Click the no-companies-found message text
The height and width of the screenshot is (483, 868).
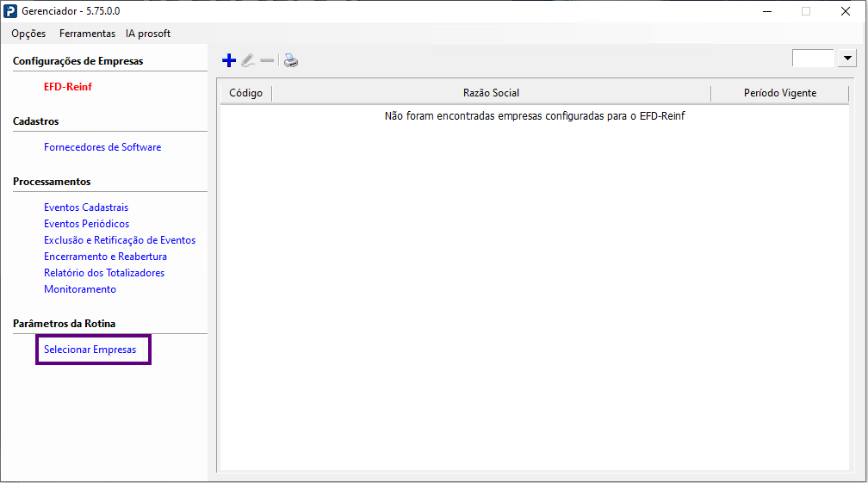pos(535,116)
